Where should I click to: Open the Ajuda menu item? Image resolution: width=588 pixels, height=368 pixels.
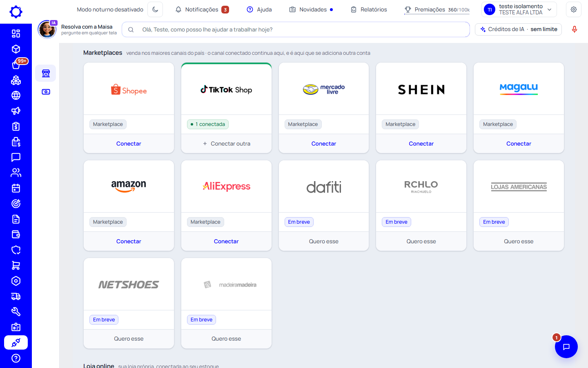click(x=259, y=9)
